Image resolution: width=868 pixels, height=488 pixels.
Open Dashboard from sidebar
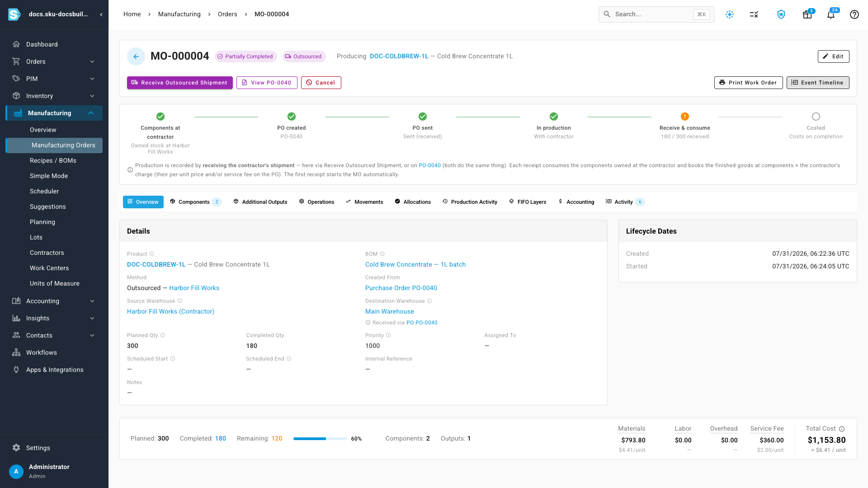pos(54,44)
